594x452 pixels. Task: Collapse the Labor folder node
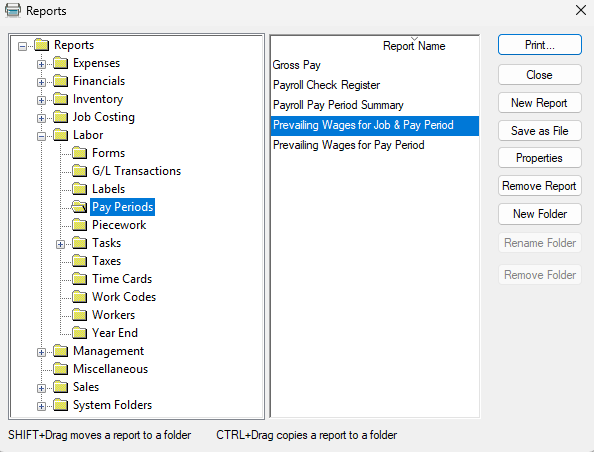41,136
